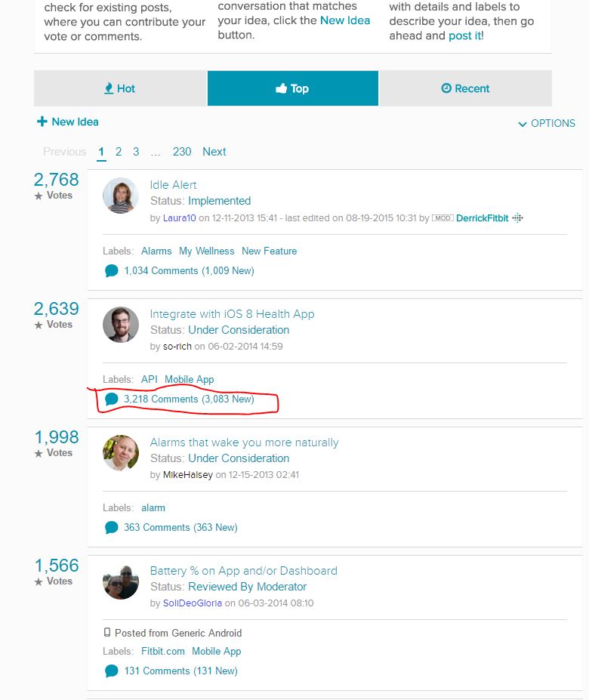
Task: Expand the OPTIONS dropdown
Action: tap(546, 123)
